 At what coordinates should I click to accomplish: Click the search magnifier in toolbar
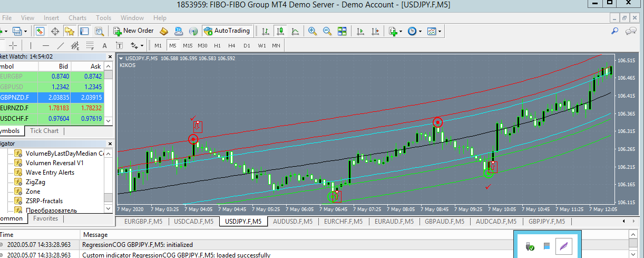tap(614, 31)
